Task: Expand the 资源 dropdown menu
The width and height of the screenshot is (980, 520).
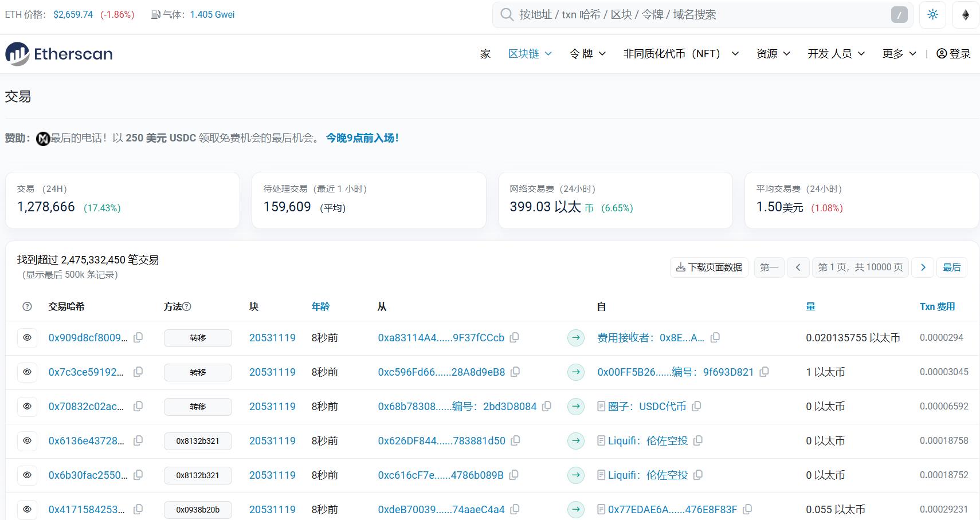Action: 773,54
